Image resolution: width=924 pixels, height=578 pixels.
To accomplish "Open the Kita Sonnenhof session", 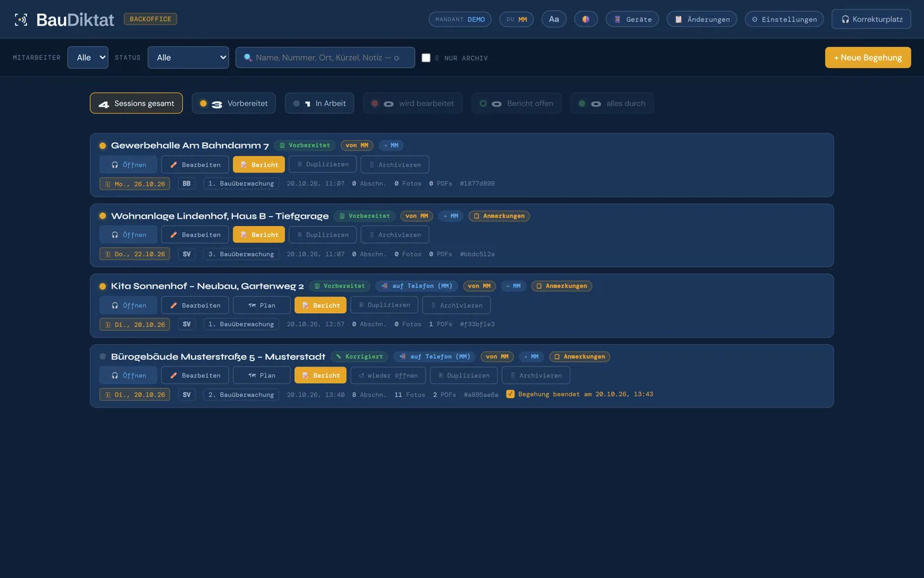I will [x=128, y=305].
